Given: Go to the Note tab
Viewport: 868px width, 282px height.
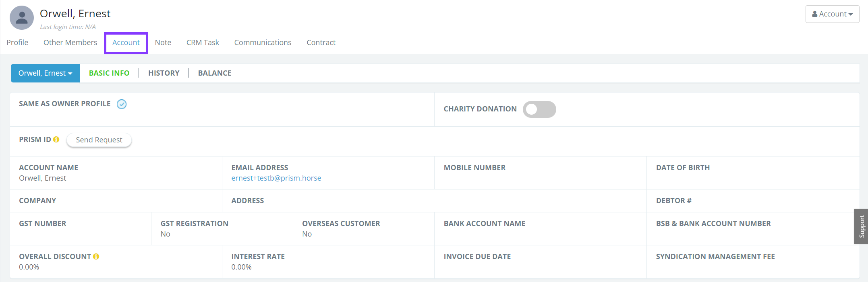Looking at the screenshot, I should [163, 43].
